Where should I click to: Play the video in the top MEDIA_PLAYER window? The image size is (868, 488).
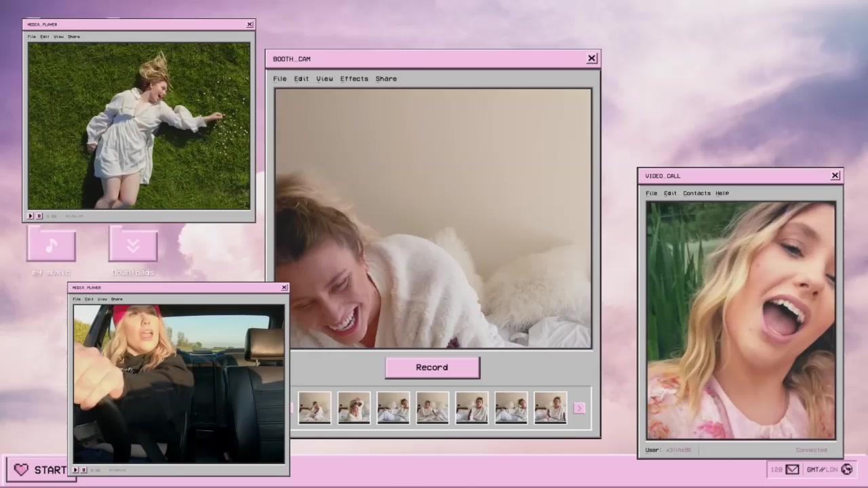point(31,216)
